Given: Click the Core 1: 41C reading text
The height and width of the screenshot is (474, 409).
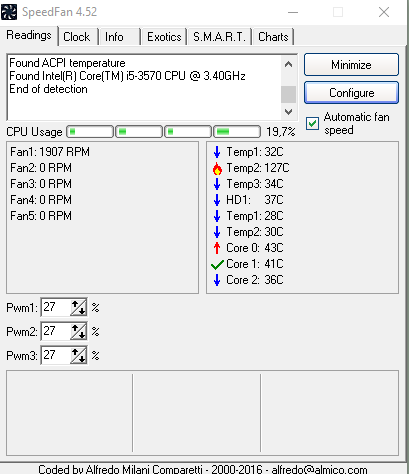Looking at the screenshot, I should (255, 264).
